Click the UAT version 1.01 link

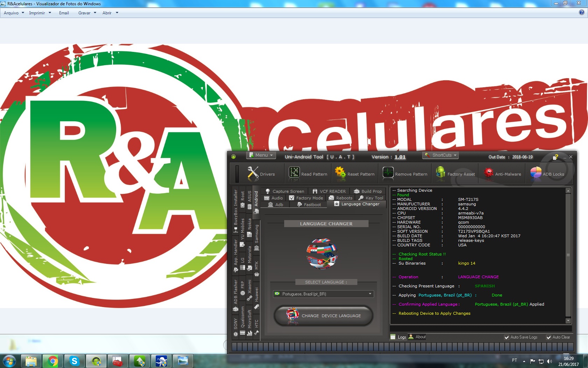pyautogui.click(x=400, y=157)
